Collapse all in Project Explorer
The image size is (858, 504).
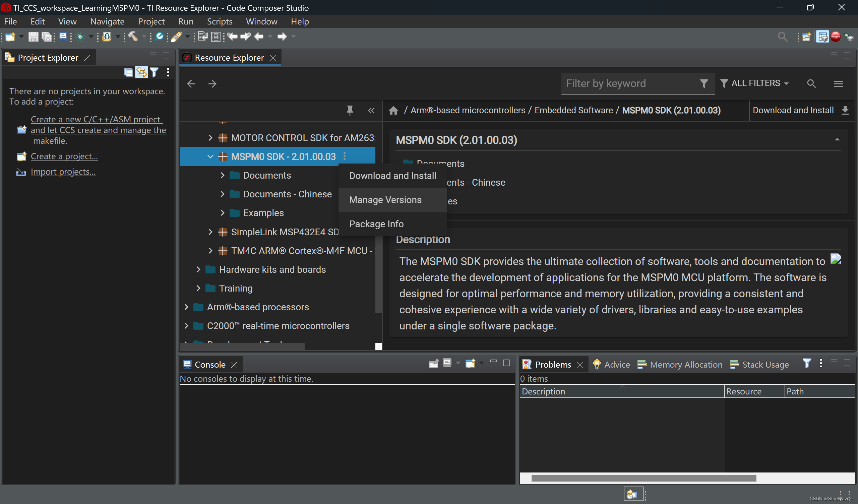[x=128, y=72]
